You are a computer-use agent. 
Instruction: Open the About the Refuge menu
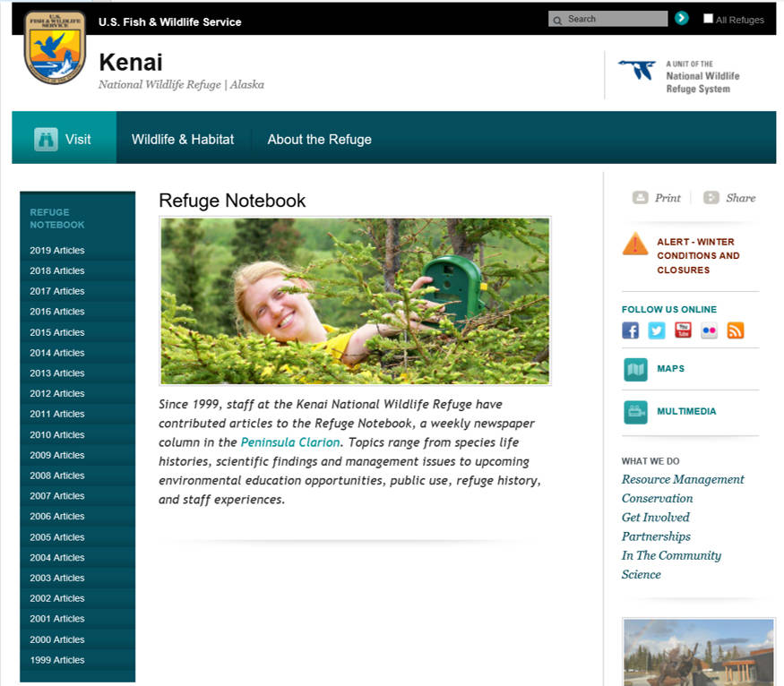[x=320, y=140]
